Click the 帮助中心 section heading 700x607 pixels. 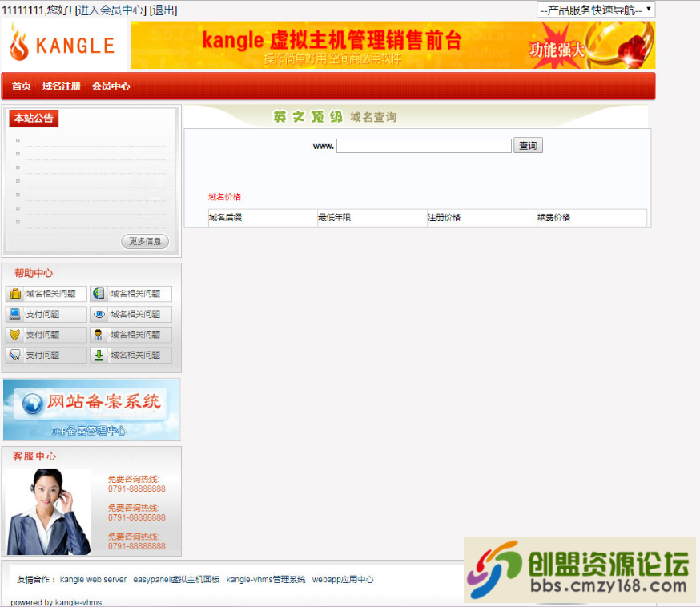(34, 273)
